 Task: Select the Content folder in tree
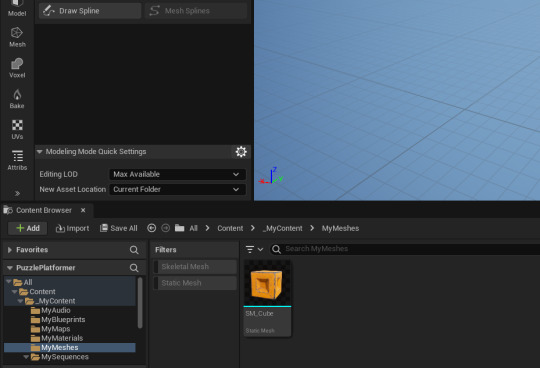(70, 292)
